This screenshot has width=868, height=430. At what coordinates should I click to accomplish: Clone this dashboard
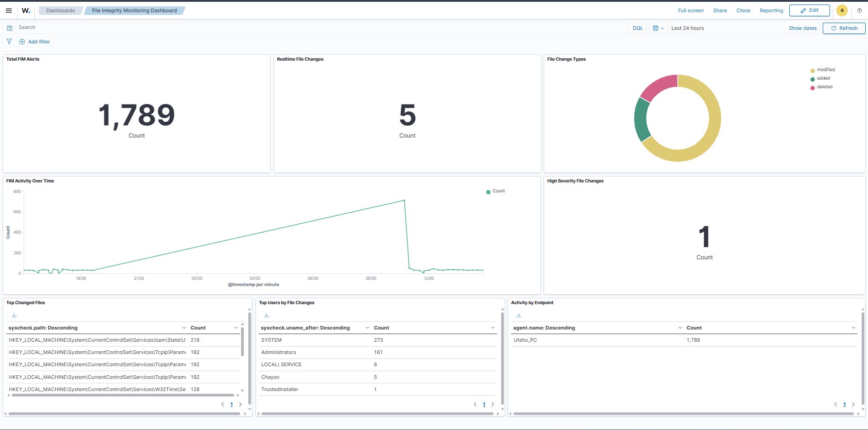(x=743, y=10)
